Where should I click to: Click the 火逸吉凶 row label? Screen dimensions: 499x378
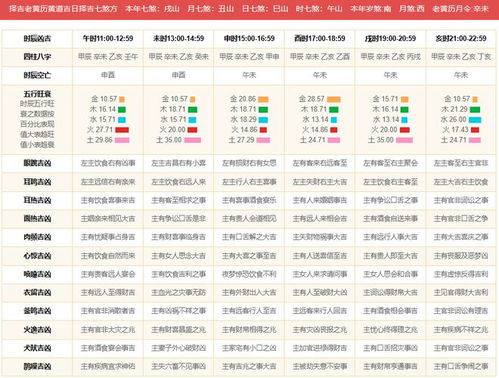pyautogui.click(x=37, y=330)
